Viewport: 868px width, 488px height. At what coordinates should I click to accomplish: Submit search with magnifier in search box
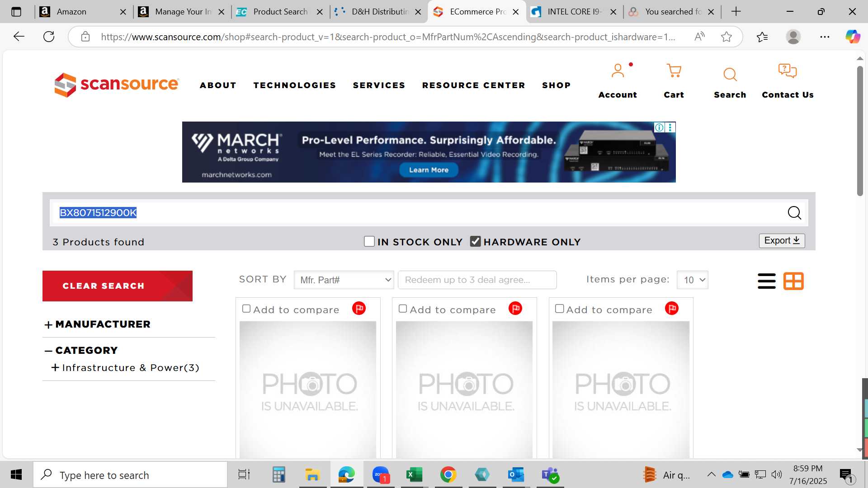794,213
